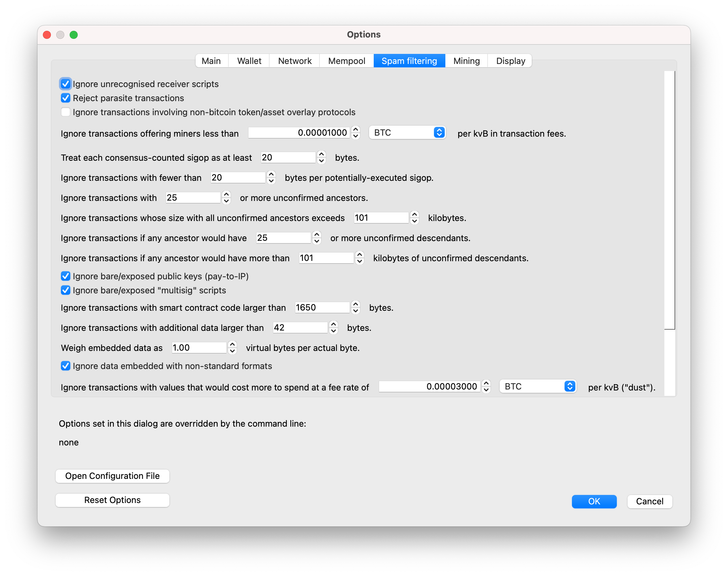
Task: Increase additional data size stepper
Action: (333, 324)
